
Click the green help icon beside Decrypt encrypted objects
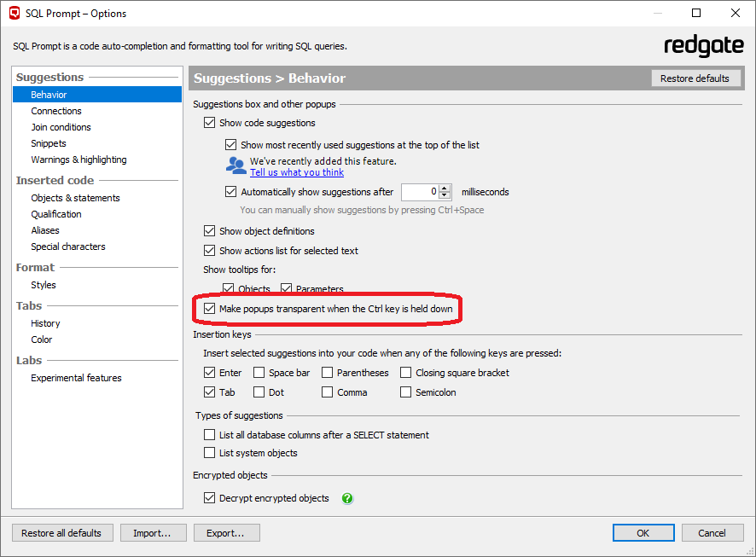point(347,498)
